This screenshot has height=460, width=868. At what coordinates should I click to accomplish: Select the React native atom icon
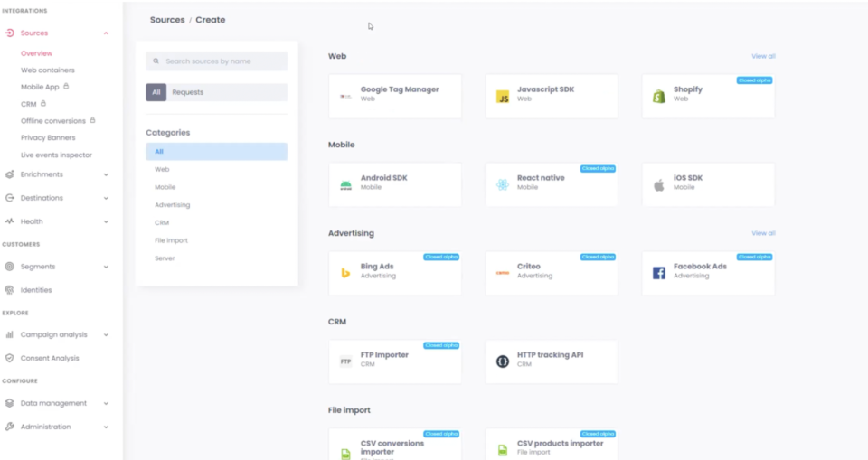coord(503,185)
